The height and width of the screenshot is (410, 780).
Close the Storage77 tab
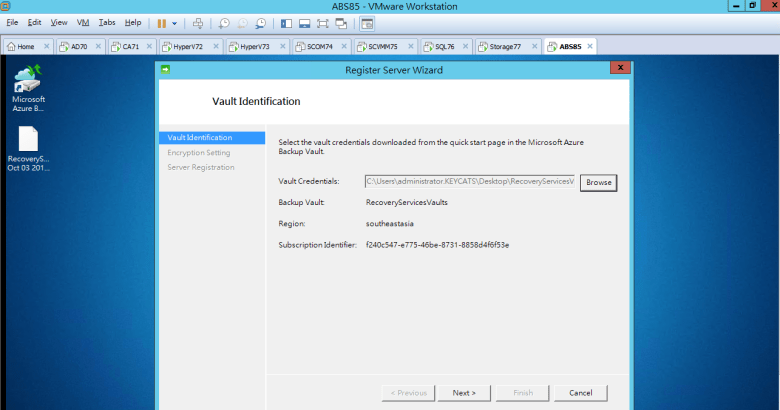[534, 46]
